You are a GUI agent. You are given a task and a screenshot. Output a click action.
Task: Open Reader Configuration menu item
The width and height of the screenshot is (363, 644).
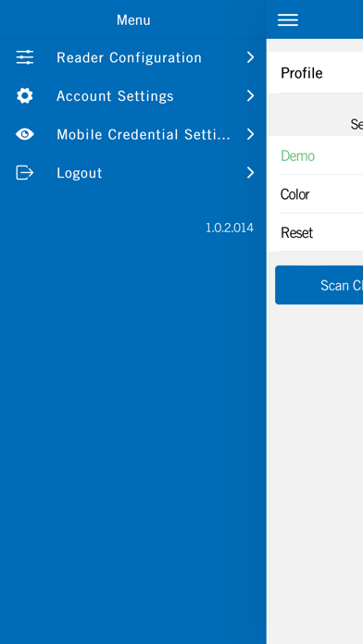coord(133,57)
